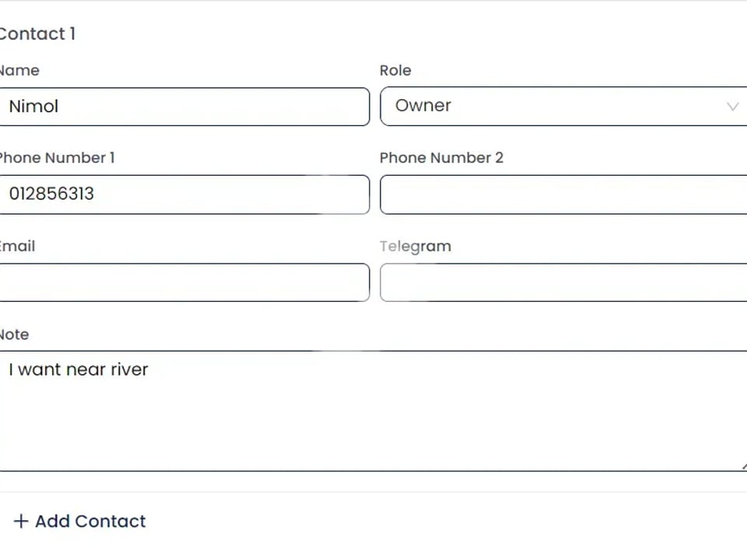Grab the Note textarea resize handle

point(743,467)
